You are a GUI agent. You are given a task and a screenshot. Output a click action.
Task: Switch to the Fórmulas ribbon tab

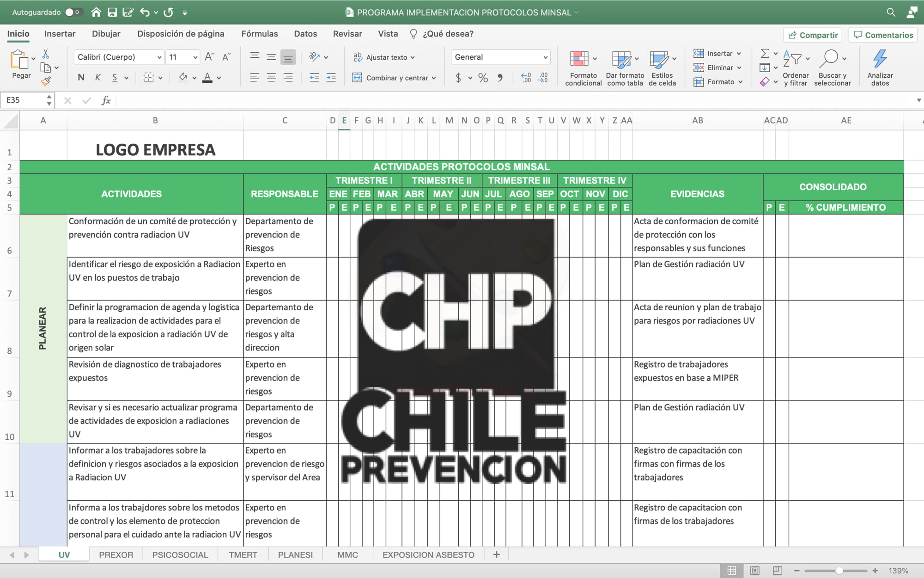point(259,34)
